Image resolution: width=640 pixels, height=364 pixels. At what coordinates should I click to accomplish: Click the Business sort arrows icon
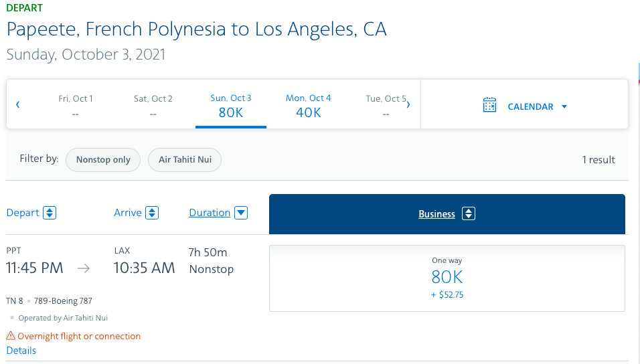tap(469, 214)
